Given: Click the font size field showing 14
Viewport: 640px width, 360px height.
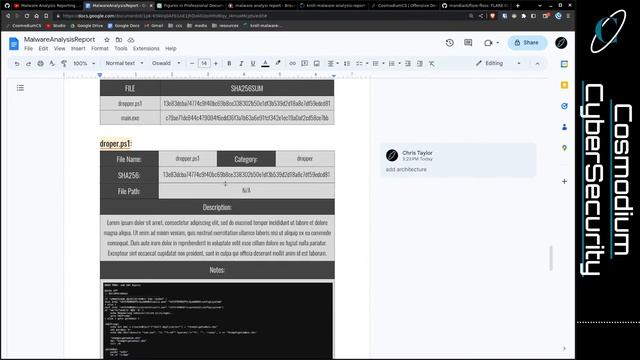Looking at the screenshot, I should click(x=204, y=63).
